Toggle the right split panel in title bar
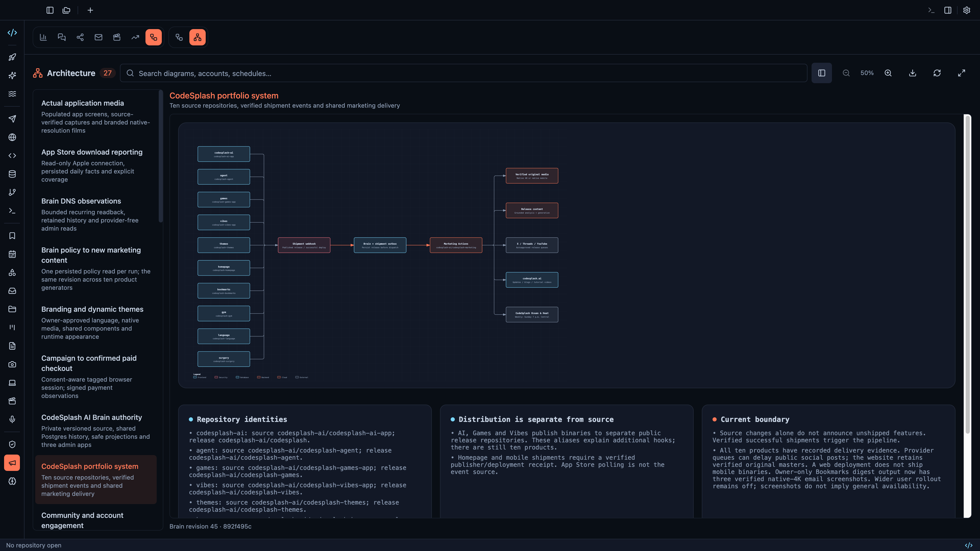 point(948,10)
